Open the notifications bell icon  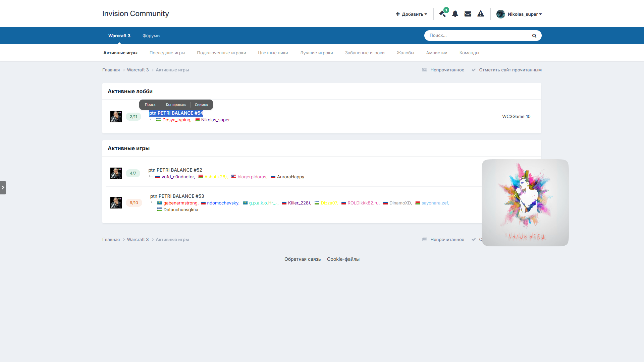tap(455, 14)
